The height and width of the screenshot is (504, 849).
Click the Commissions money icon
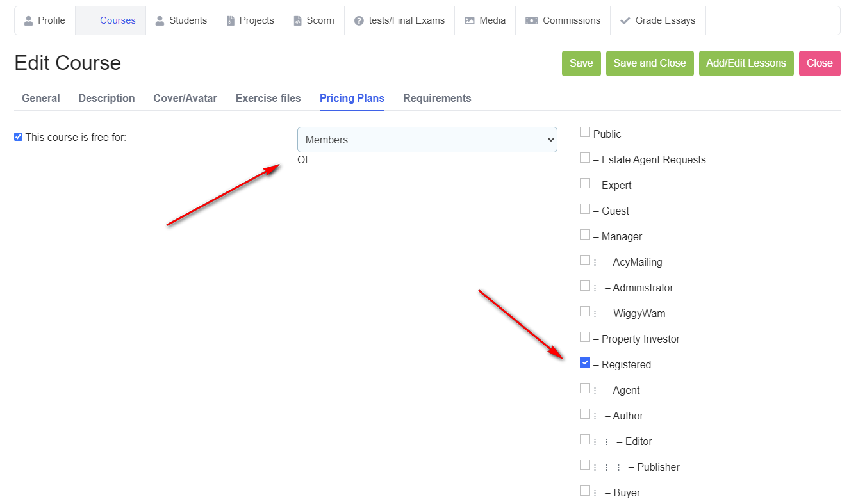pyautogui.click(x=531, y=20)
